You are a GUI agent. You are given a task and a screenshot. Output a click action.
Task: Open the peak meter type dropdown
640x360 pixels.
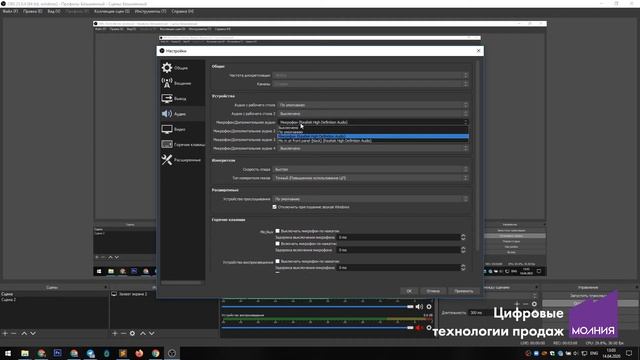click(x=371, y=178)
